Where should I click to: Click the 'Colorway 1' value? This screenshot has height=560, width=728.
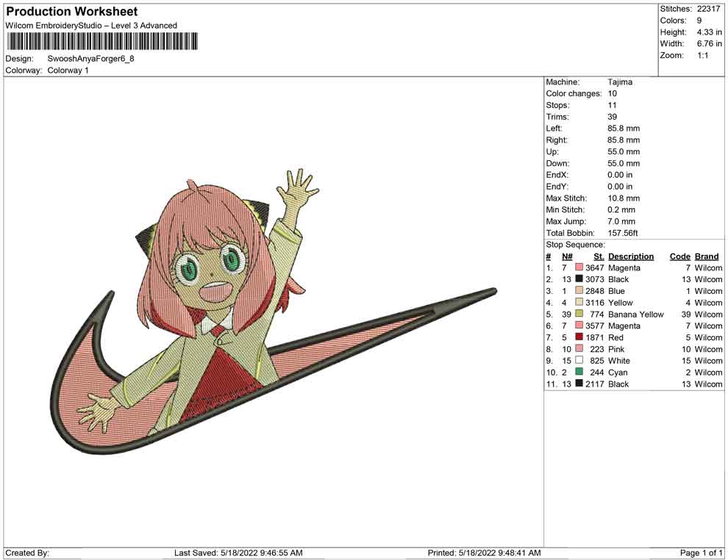[68, 71]
